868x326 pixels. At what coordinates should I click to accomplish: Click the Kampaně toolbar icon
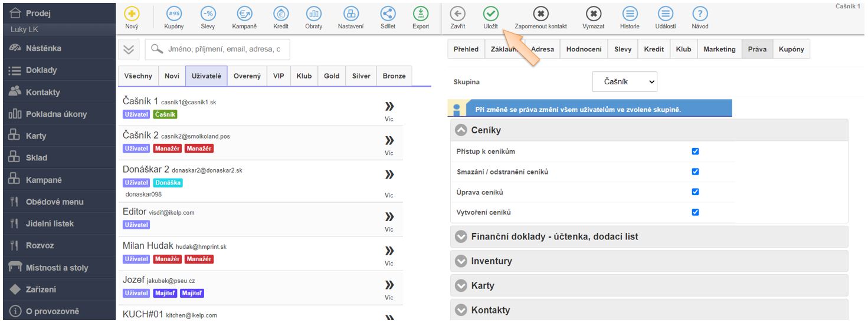(244, 15)
